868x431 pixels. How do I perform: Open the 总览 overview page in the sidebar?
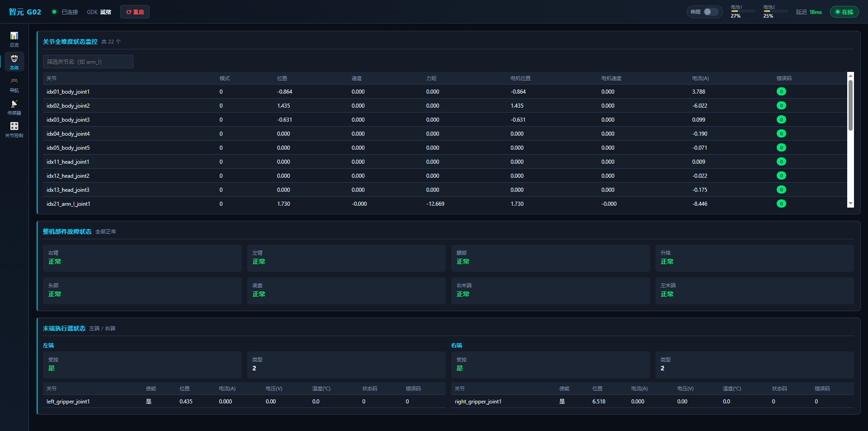(x=14, y=39)
